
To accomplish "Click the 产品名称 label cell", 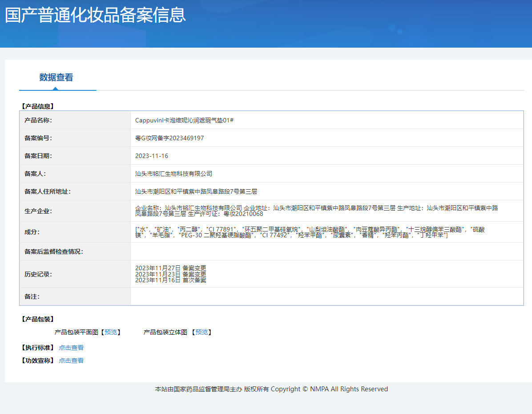I will click(75, 120).
